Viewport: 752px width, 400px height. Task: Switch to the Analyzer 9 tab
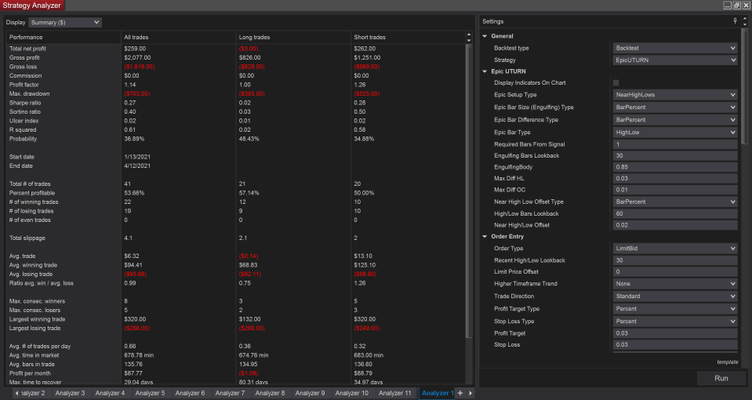pos(309,393)
